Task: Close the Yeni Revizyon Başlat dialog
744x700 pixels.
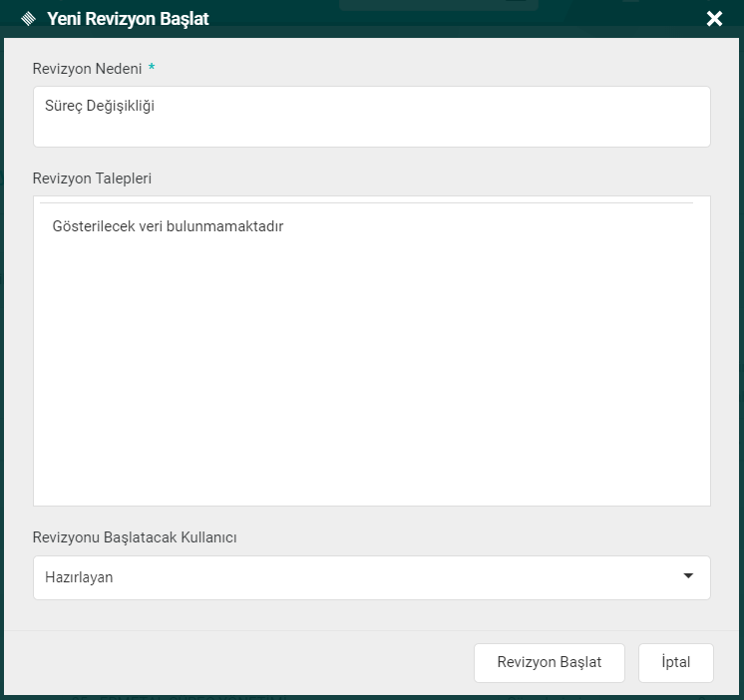Action: pos(714,19)
